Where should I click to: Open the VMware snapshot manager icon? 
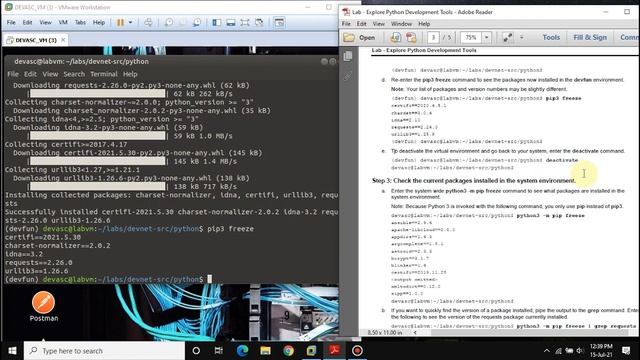[197, 23]
